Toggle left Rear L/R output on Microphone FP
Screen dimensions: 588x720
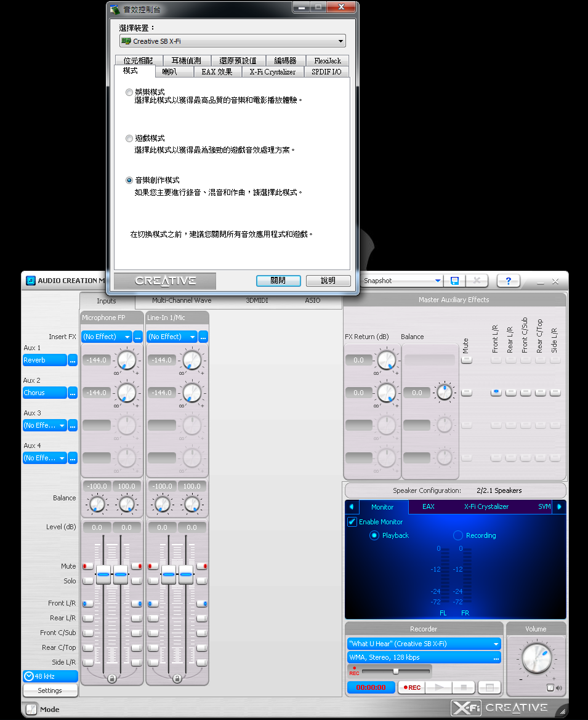pyautogui.click(x=87, y=618)
